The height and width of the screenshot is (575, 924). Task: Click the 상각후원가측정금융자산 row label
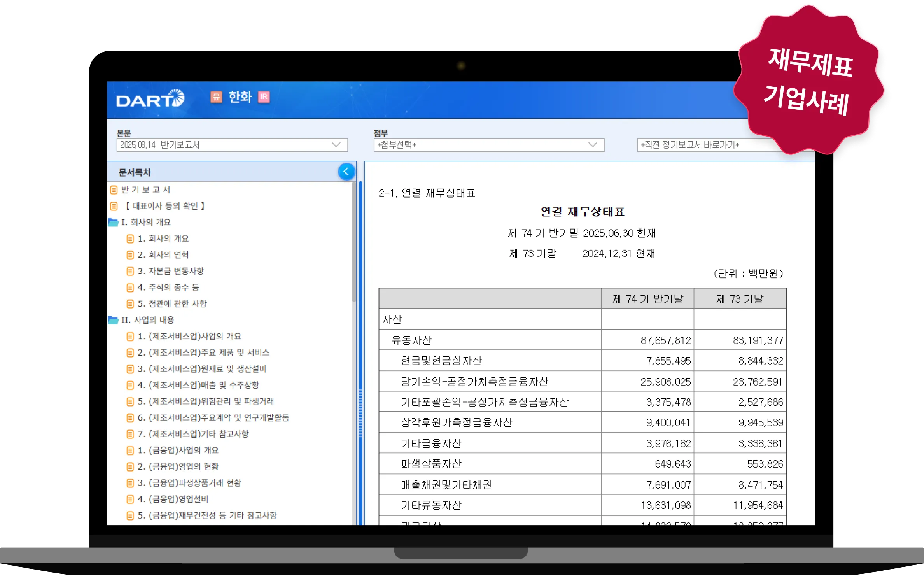(x=457, y=423)
